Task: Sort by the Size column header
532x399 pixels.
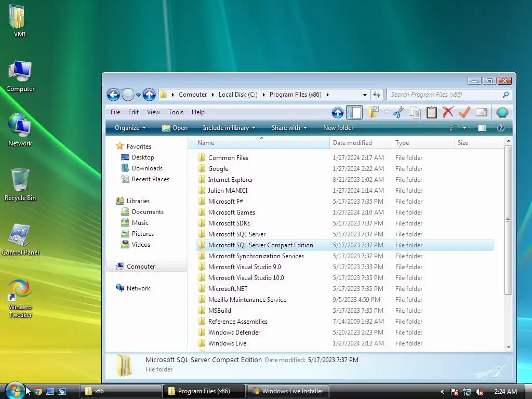Action: (x=475, y=143)
